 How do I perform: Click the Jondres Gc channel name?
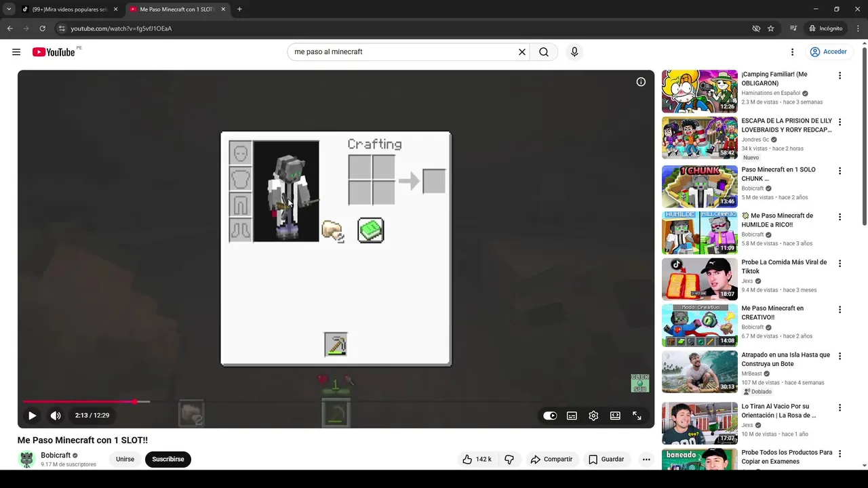pyautogui.click(x=755, y=140)
